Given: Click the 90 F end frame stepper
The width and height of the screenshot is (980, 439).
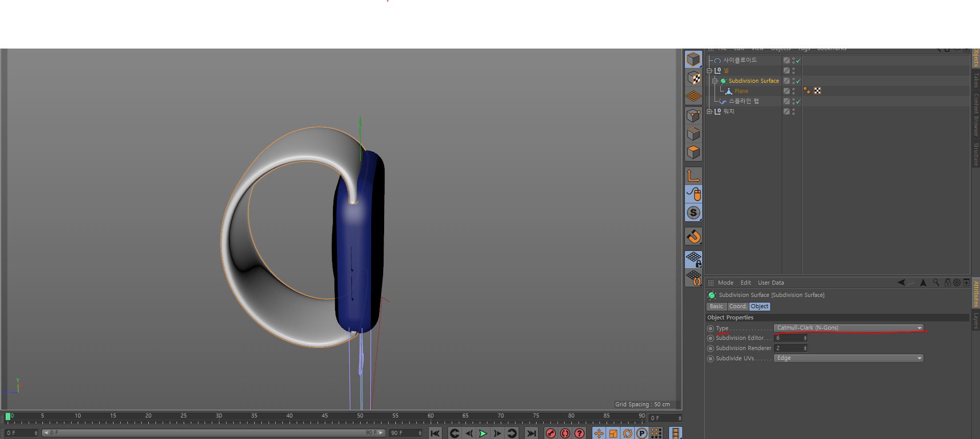Looking at the screenshot, I should click(x=420, y=433).
